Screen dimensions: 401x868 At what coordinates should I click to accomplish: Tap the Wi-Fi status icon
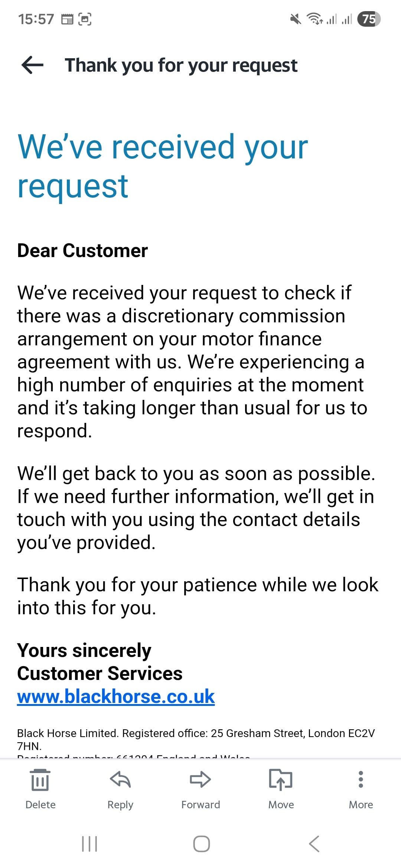tap(314, 19)
